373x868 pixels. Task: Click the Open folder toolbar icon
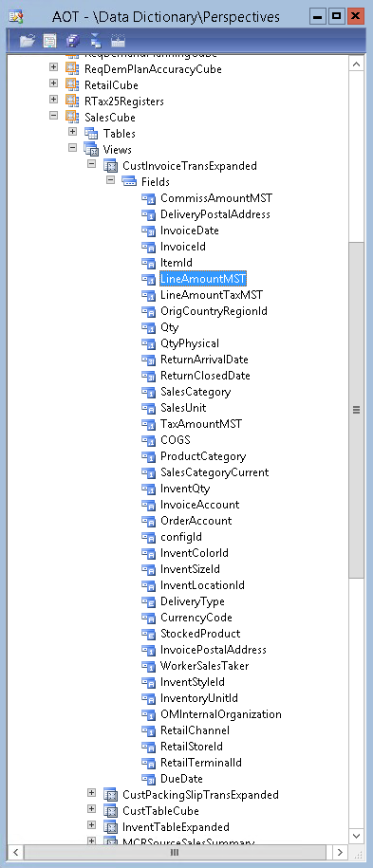click(x=27, y=41)
